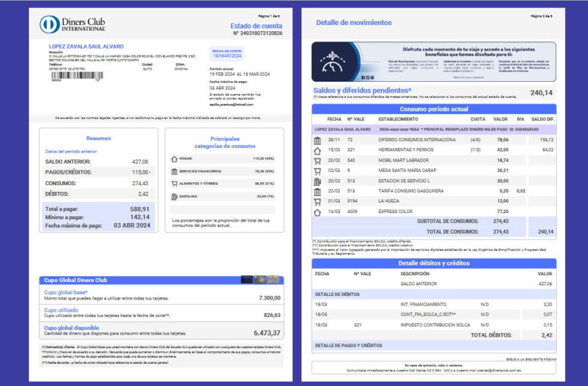The image size is (588, 386).
Task: Click the social media icons in the travel banner
Action: pyautogui.click(x=368, y=78)
